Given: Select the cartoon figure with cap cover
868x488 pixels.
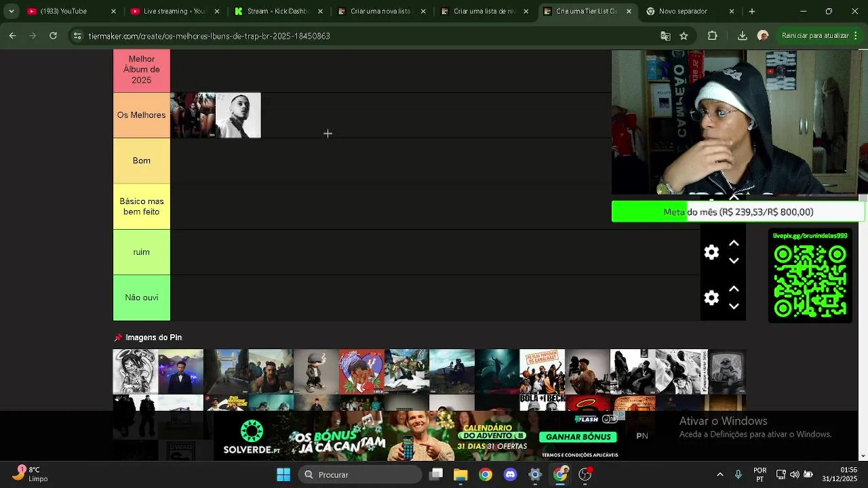Looking at the screenshot, I should 316,371.
